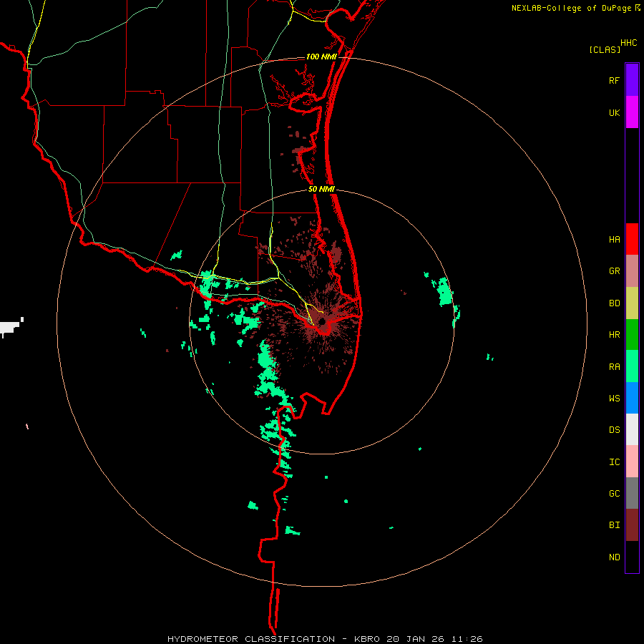The image size is (644, 644).
Task: Click the 'GC' legend label
Action: click(614, 493)
